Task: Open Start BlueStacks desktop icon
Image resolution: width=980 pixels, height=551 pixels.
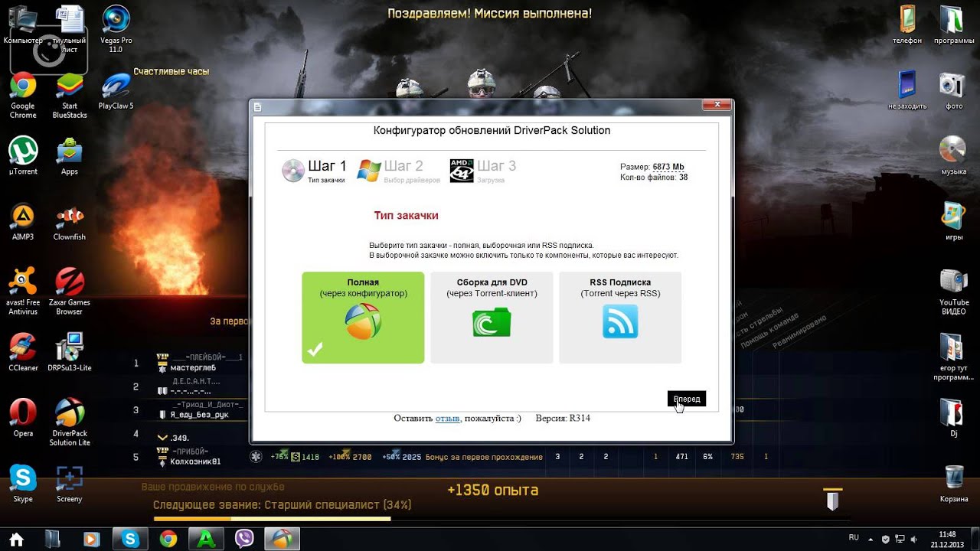Action: click(70, 96)
